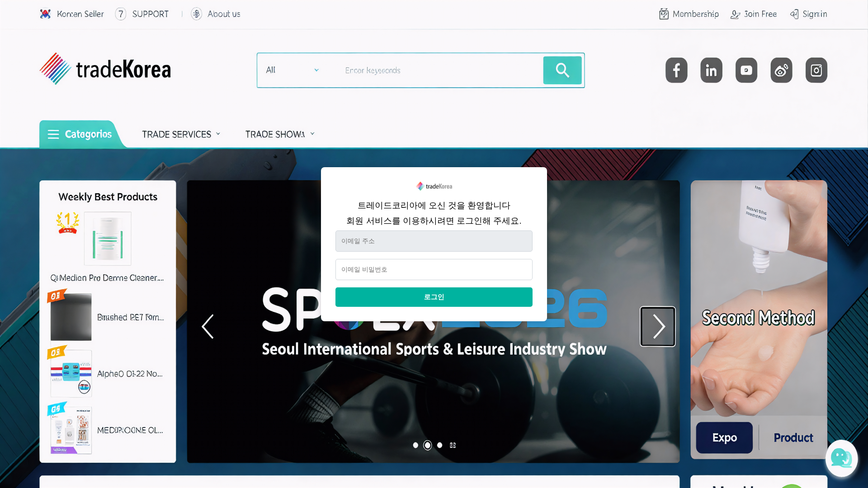Select the third banner slide dot
The width and height of the screenshot is (868, 488).
pyautogui.click(x=439, y=445)
